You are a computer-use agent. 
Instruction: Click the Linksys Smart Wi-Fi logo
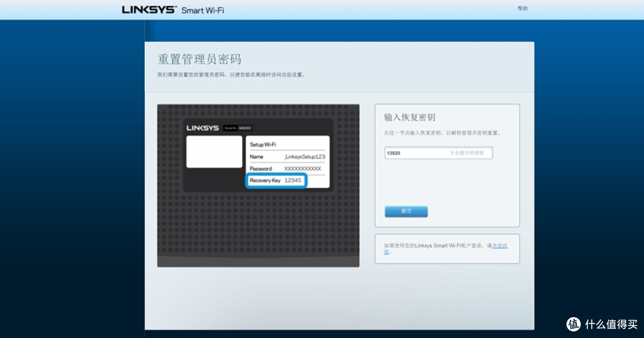tap(173, 10)
